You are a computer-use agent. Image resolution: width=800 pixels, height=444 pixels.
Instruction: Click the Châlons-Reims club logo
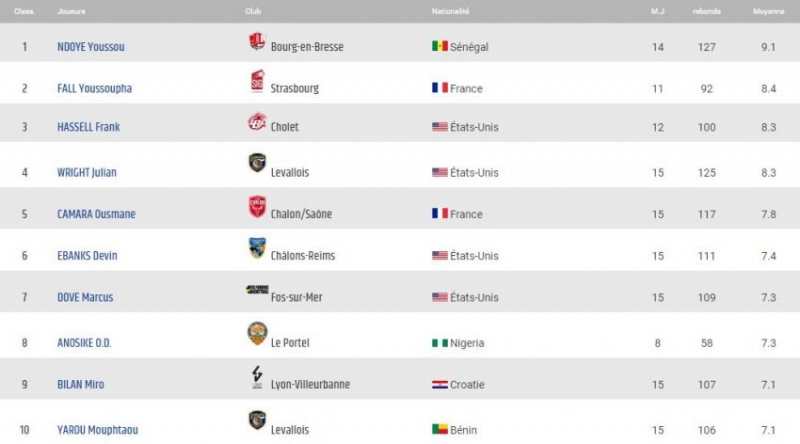click(x=257, y=248)
